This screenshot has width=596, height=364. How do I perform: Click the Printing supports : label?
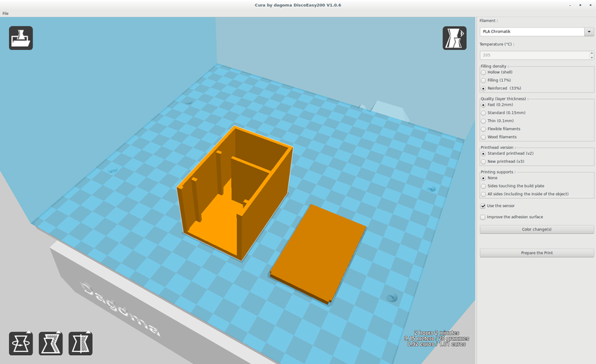pos(498,172)
